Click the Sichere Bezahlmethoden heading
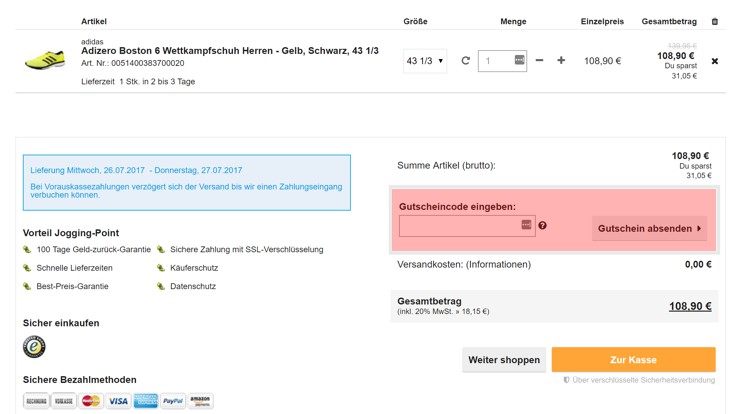The height and width of the screenshot is (414, 740). click(x=79, y=380)
